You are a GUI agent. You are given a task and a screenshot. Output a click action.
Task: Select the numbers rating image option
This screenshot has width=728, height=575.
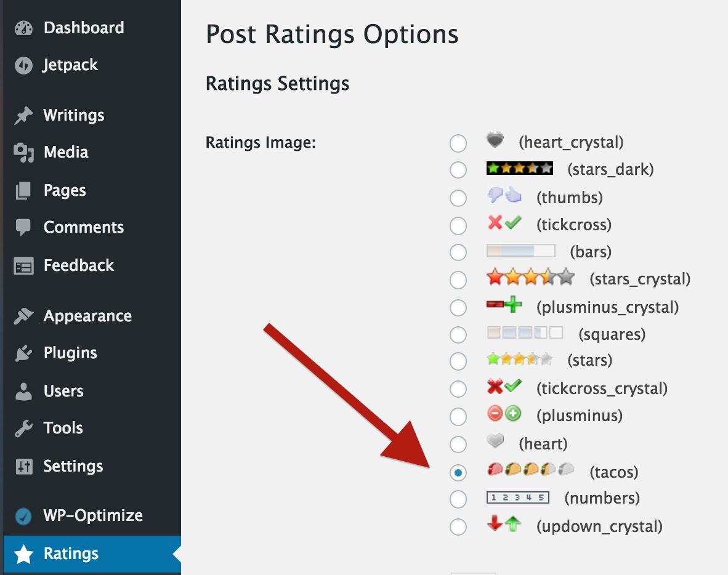pos(458,499)
